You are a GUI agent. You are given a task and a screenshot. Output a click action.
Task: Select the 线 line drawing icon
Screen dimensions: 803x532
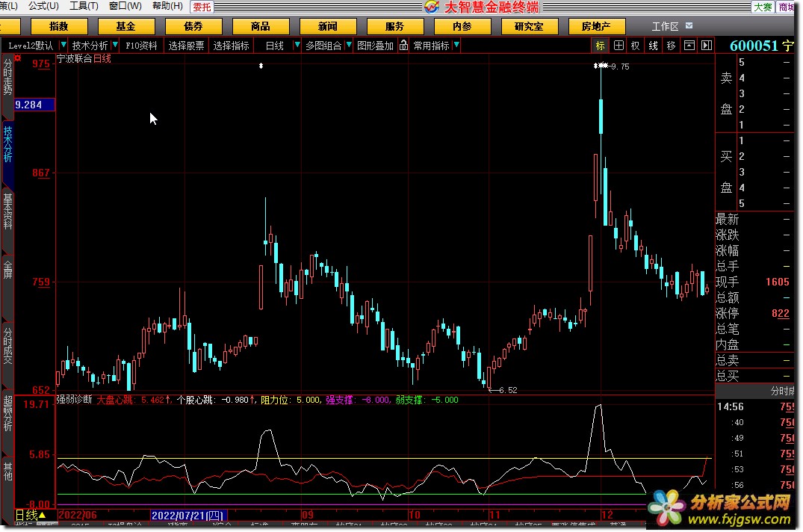point(654,46)
